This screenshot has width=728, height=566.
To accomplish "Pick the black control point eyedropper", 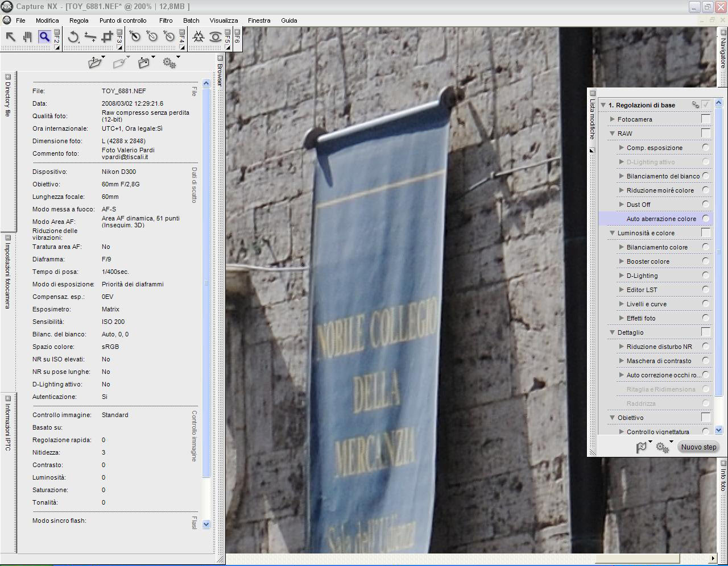I will (135, 37).
